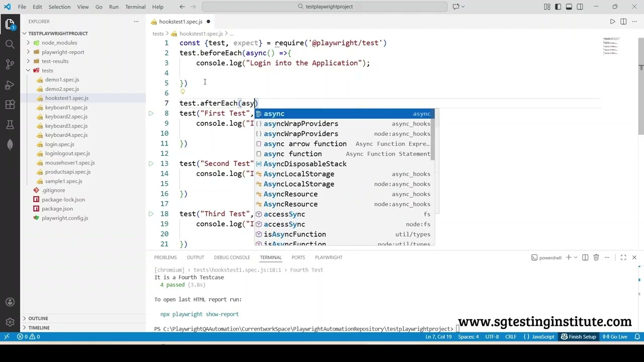Viewport: 644px width, 362px height.
Task: Choose async suggestion in autocomplete list
Action: pyautogui.click(x=345, y=114)
